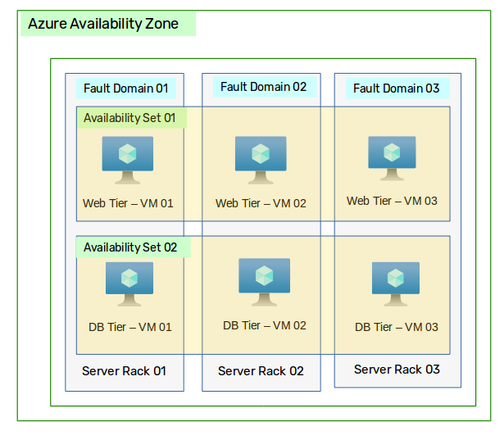504x440 pixels.
Task: Click the Web Tier – VM 03 caption
Action: click(392, 201)
